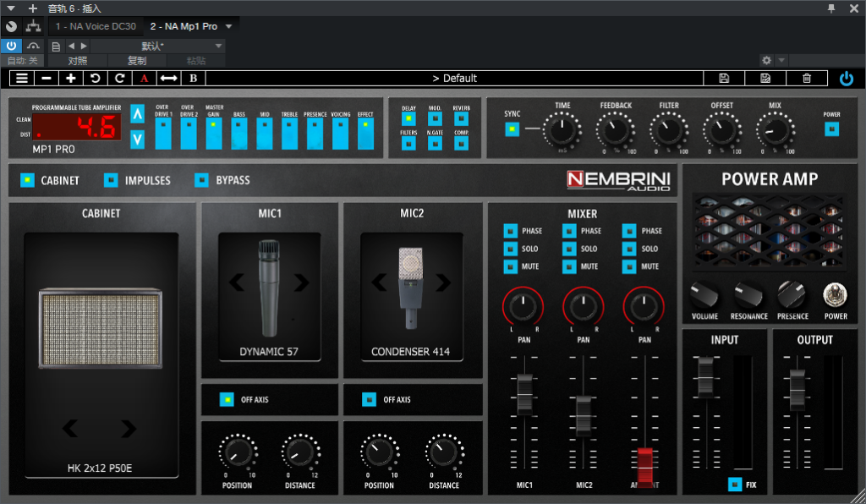The image size is (866, 504).
Task: Click the round knob icon left of the routing icon
Action: [11, 26]
